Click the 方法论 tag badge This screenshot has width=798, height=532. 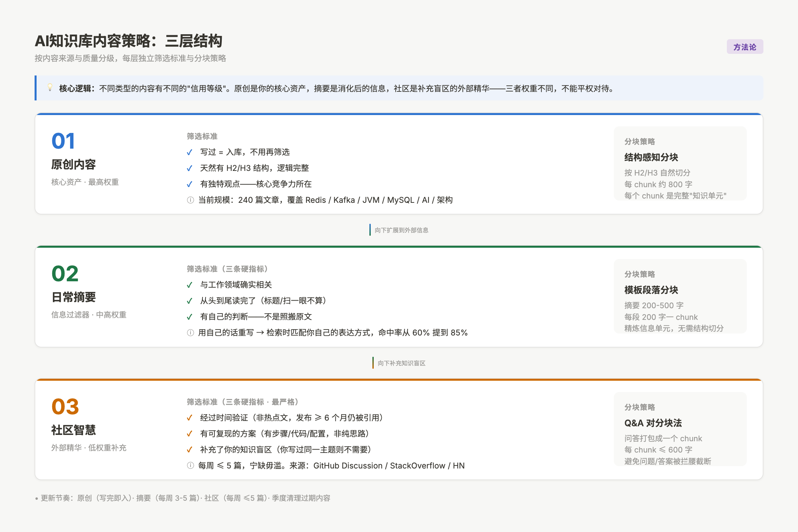tap(745, 47)
